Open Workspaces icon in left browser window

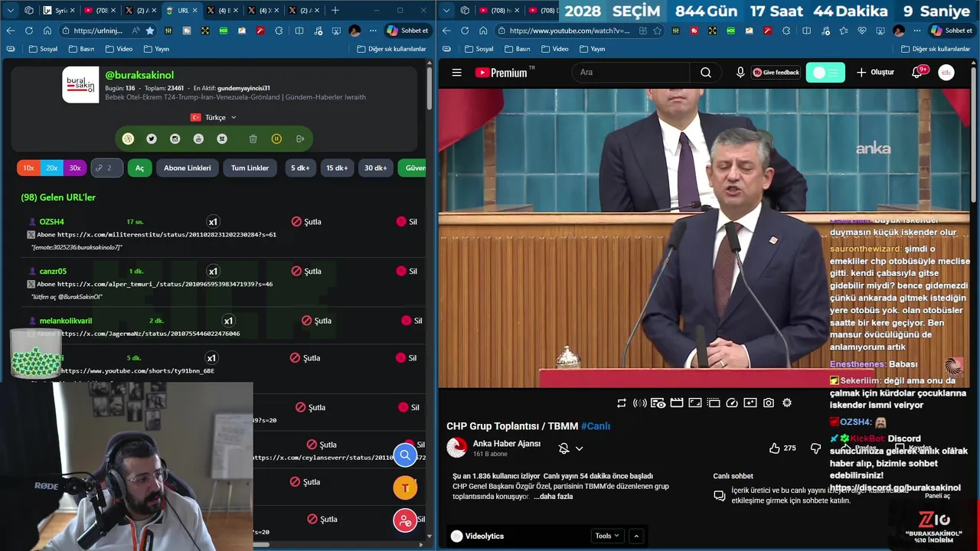tap(29, 10)
